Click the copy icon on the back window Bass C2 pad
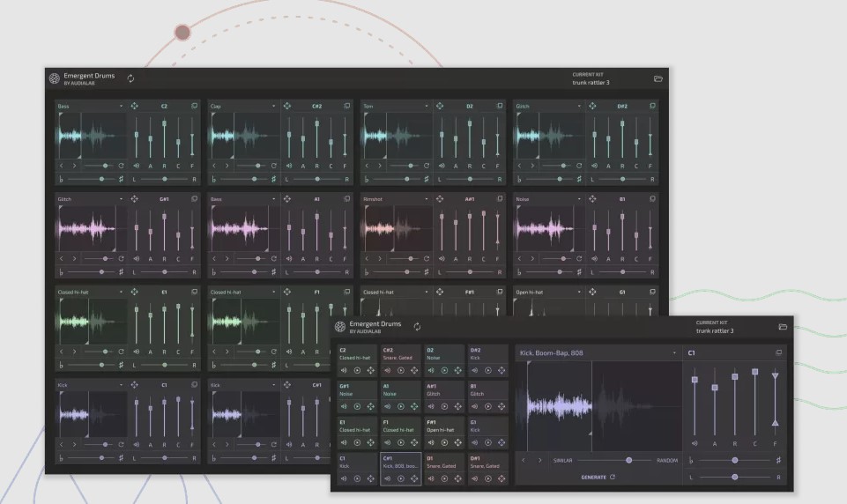Image resolution: width=847 pixels, height=504 pixels. tap(195, 106)
